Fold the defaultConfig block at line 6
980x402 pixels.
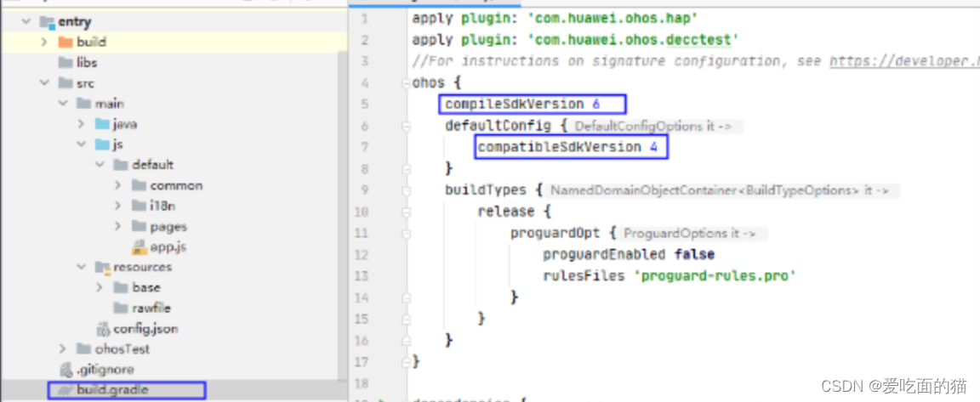click(407, 126)
